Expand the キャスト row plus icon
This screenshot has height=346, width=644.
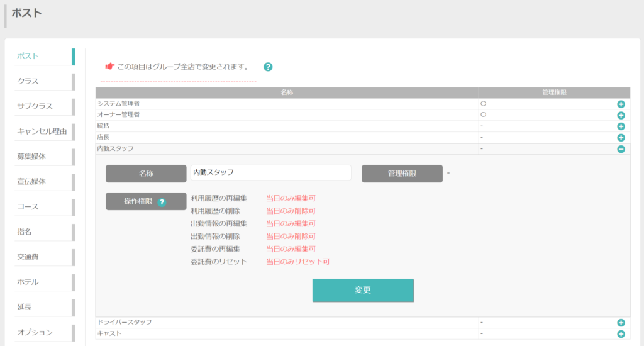coord(621,334)
